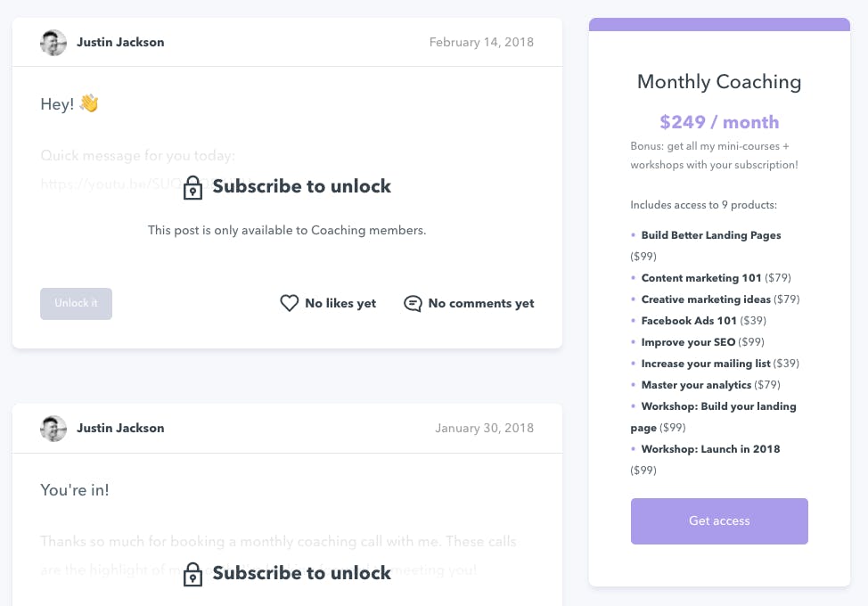Select the Increase your mailing list product

coord(706,364)
